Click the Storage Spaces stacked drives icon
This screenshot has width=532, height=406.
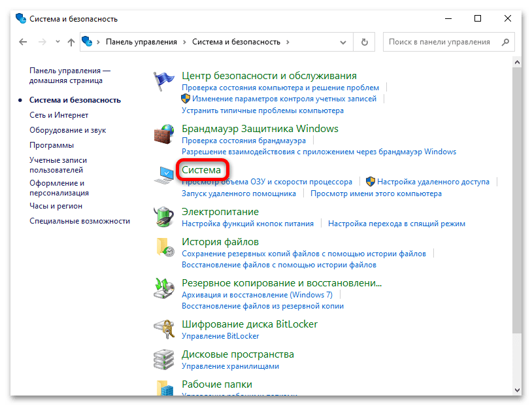tap(164, 360)
